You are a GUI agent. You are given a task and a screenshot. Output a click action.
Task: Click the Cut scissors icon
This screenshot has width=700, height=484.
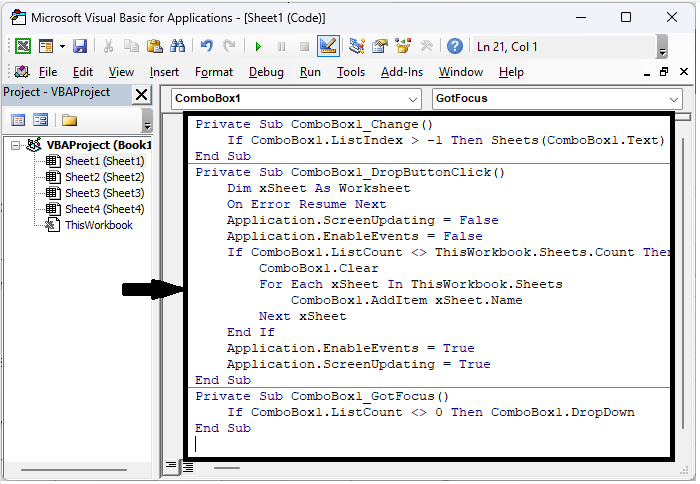coord(108,46)
